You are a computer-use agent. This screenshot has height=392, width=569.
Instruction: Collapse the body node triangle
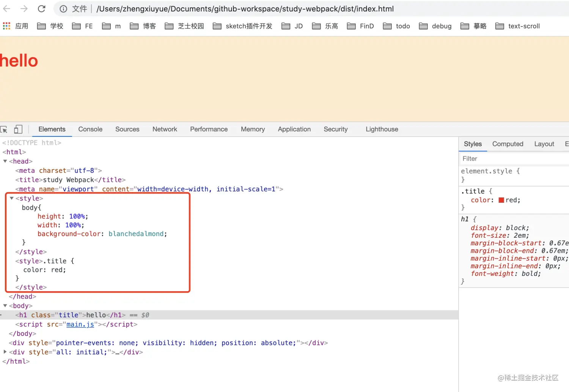(5, 306)
